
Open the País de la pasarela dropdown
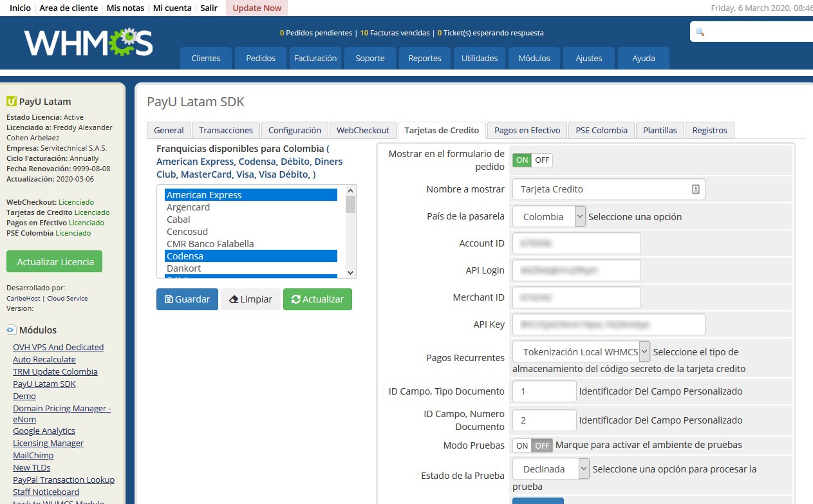(549, 216)
